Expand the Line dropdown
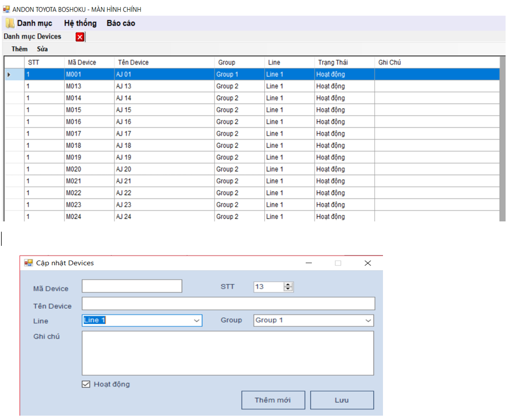 coord(196,321)
